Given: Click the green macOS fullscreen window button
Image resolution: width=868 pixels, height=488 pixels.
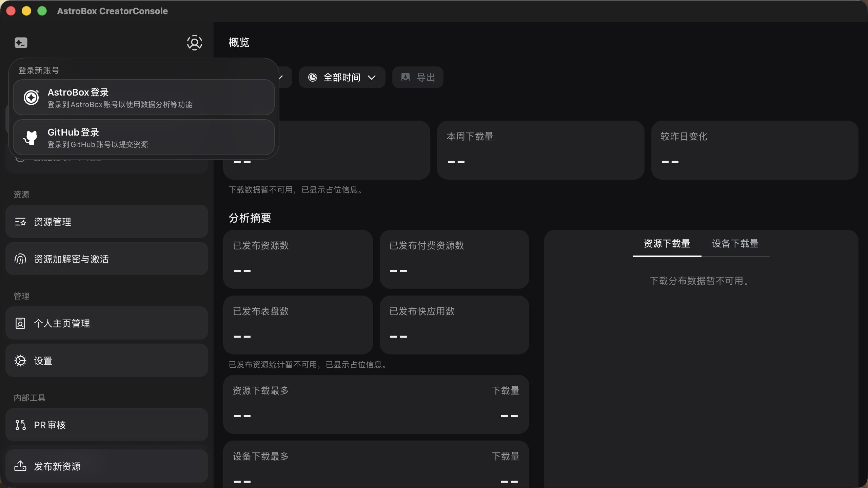Looking at the screenshot, I should pyautogui.click(x=42, y=11).
